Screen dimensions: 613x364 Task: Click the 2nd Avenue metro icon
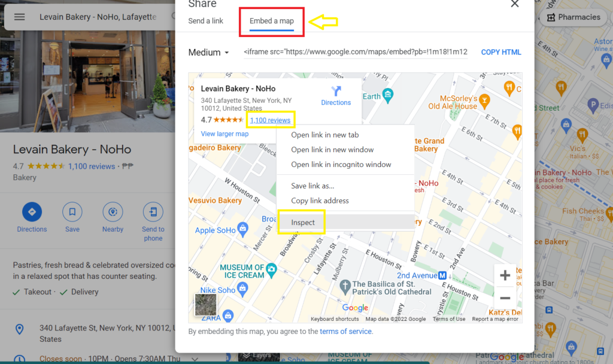coord(442,275)
